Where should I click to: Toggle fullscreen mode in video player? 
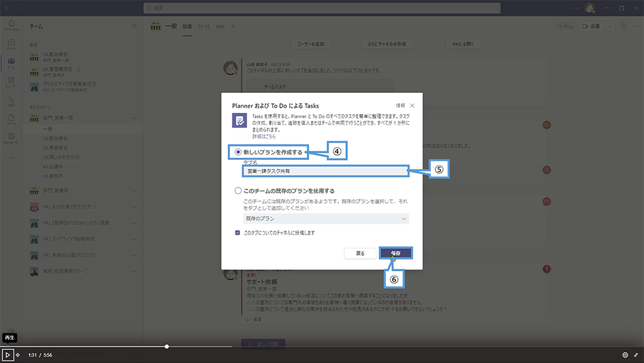(636, 355)
